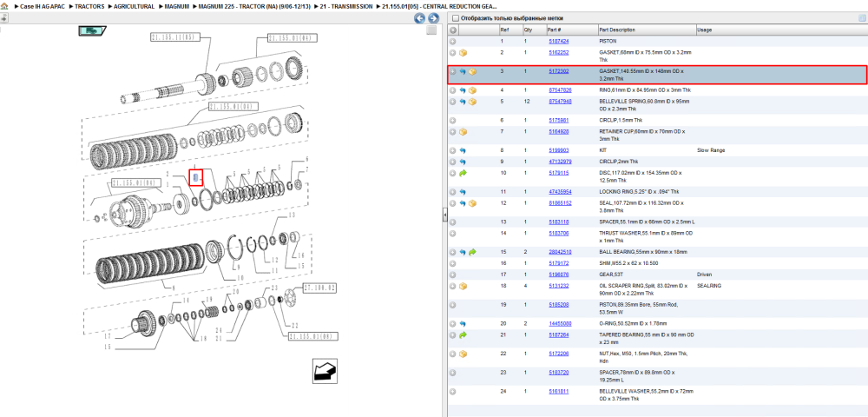Screen dimensions: 868x417
Task: Click blue arrow in selected row 5172302
Action: pos(463,71)
